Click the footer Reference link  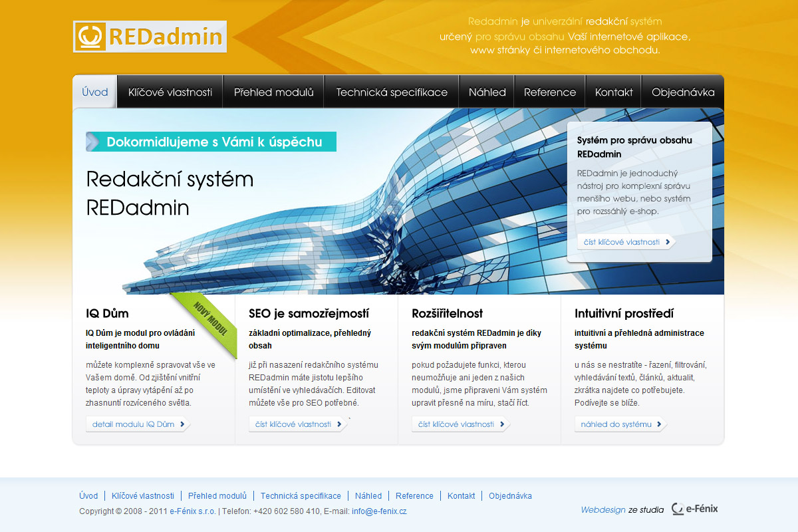pyautogui.click(x=414, y=496)
